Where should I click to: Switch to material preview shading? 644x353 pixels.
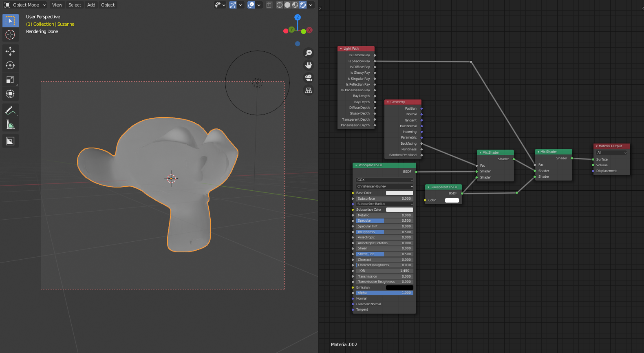[295, 5]
